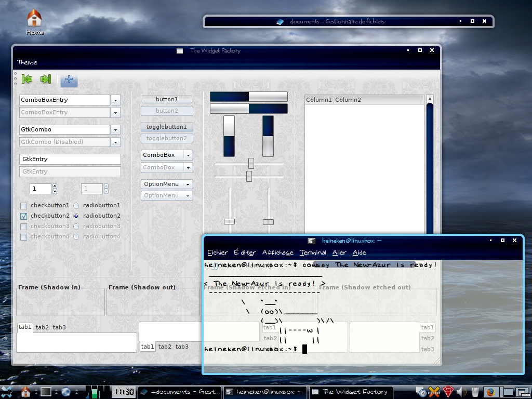This screenshot has width=532, height=399.
Task: Click the disabled checkbutton4 checkbox
Action: point(24,237)
